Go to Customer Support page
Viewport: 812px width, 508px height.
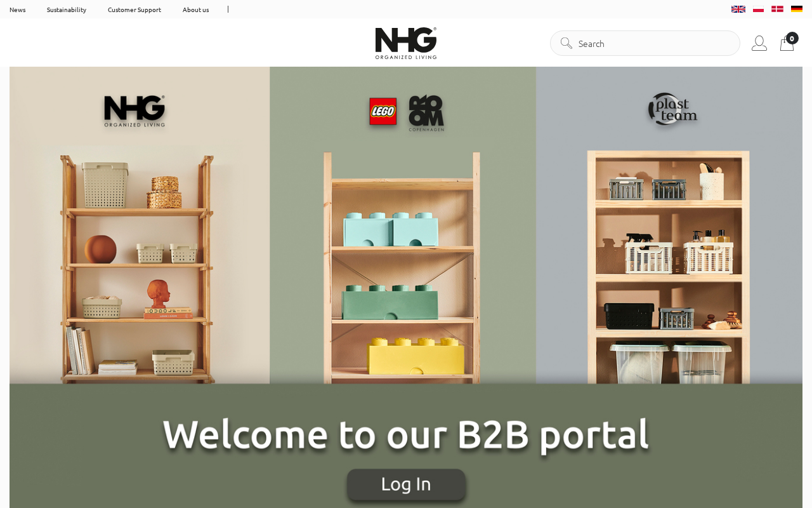coord(134,10)
